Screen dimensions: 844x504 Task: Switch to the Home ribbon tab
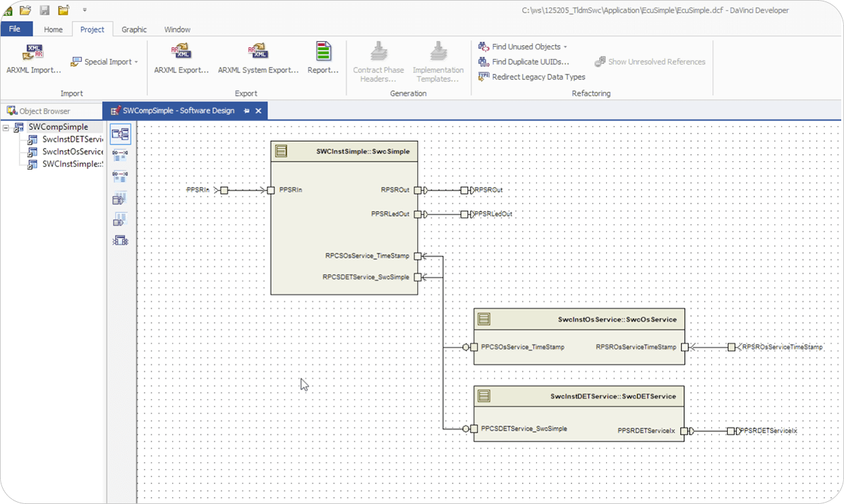tap(53, 29)
